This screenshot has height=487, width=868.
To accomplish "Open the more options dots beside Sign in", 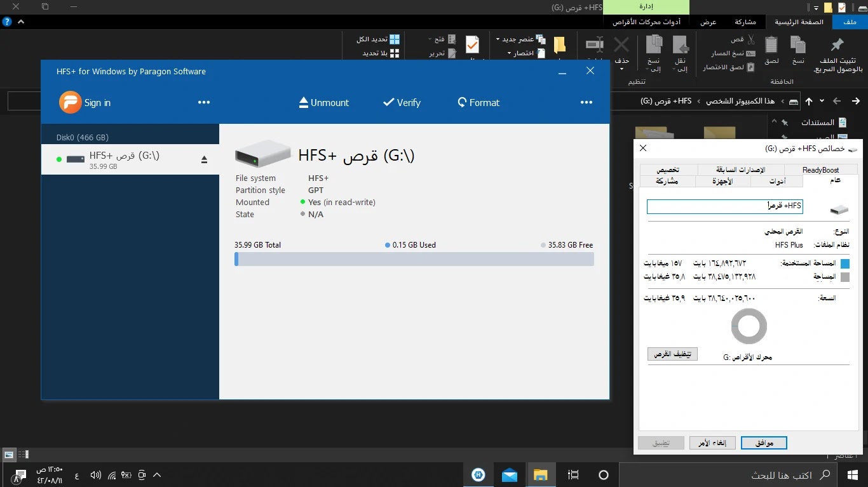I will (x=204, y=102).
